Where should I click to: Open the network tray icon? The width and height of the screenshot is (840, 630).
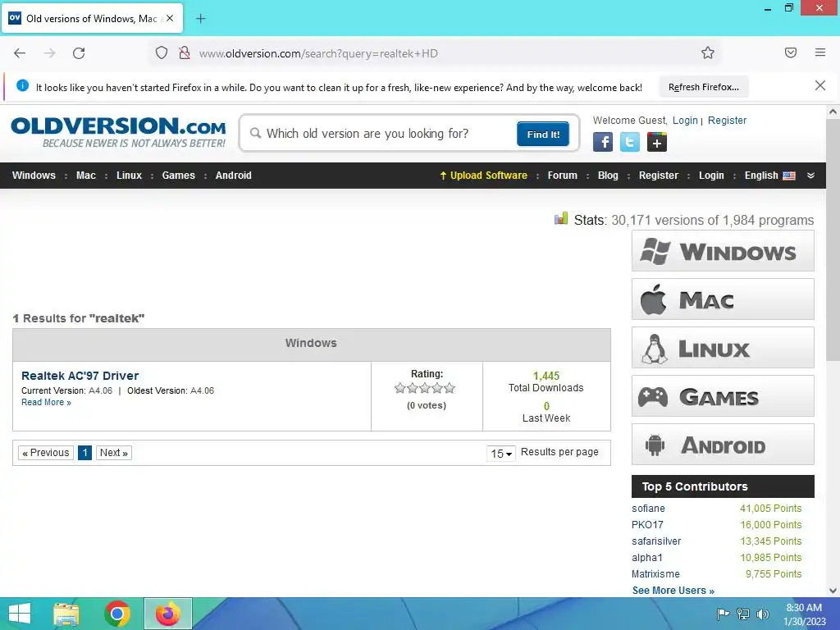click(x=742, y=614)
